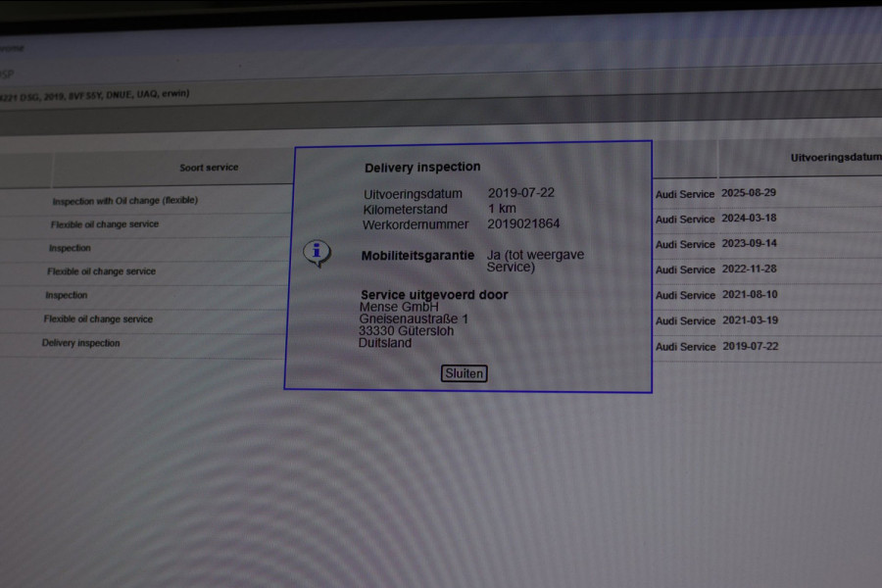This screenshot has width=882, height=588.
Task: Click the dealer name 'Mense GmbH'
Action: tap(399, 307)
